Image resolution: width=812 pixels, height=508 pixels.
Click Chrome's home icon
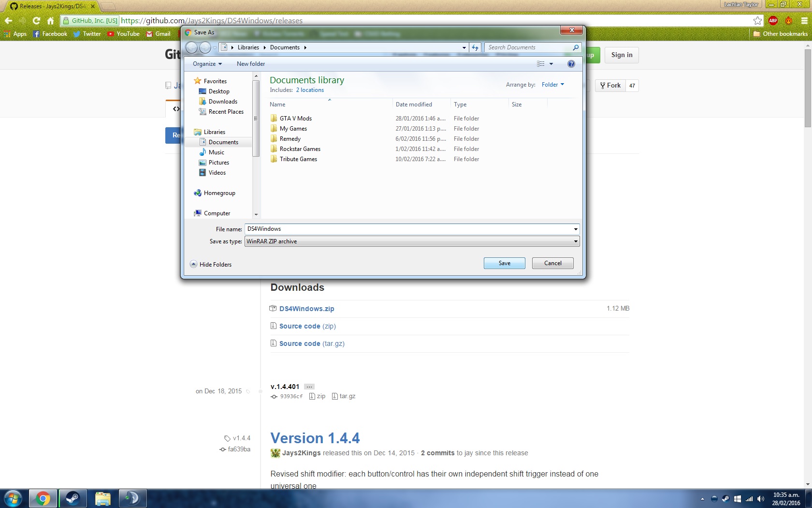click(x=50, y=20)
